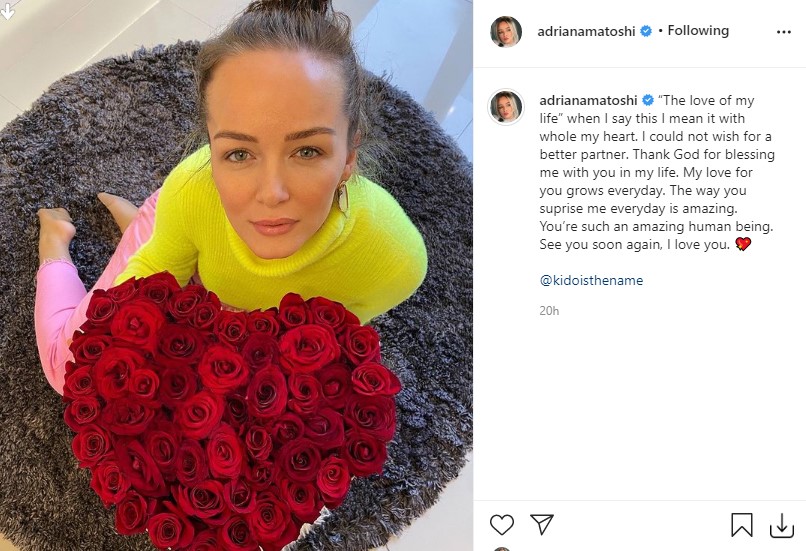Click adrianamatoshi username in the caption
The image size is (806, 551).
coord(588,100)
